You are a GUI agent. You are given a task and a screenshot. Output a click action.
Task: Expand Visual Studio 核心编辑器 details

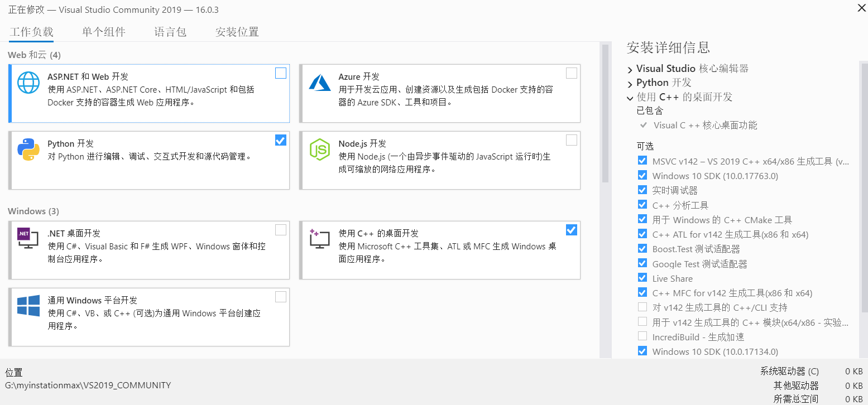point(630,69)
